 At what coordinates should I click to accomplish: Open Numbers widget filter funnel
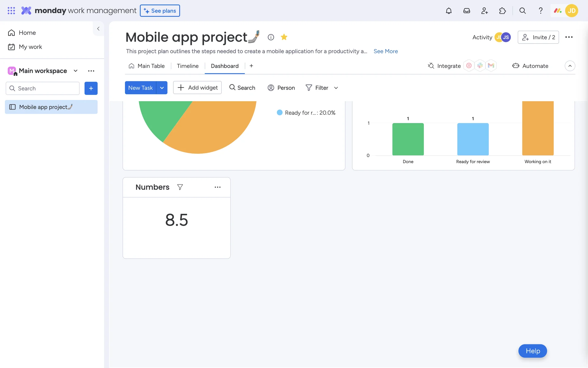(180, 187)
